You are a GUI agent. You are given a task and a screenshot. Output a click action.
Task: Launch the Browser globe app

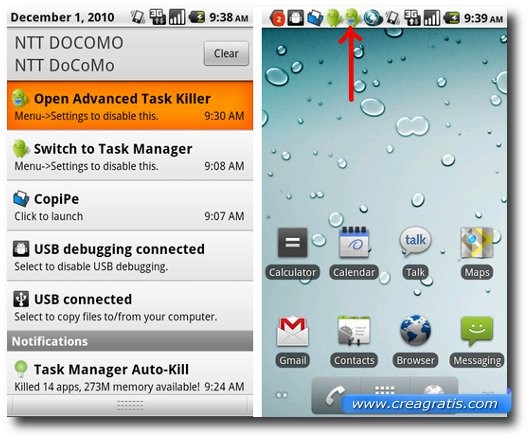tap(415, 341)
